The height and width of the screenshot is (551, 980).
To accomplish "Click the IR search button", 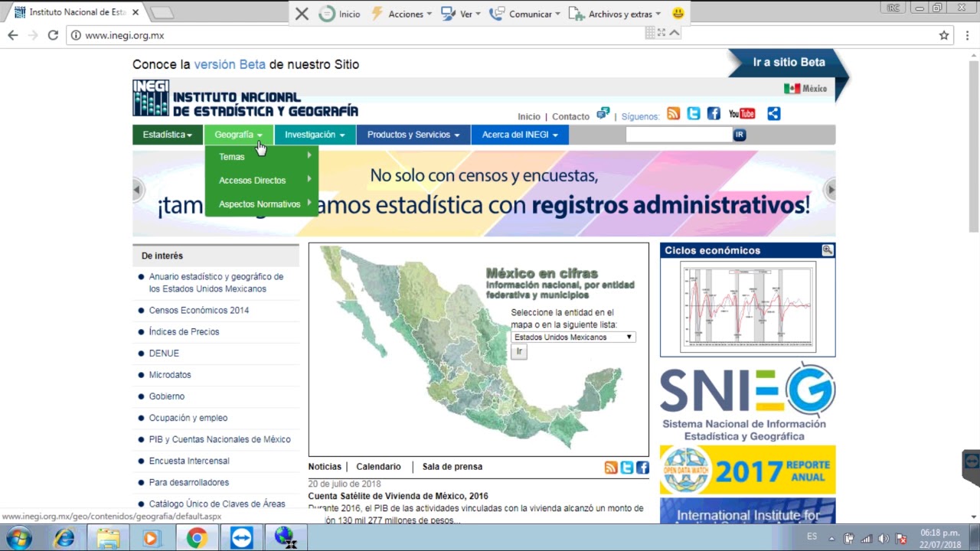I will (x=740, y=135).
